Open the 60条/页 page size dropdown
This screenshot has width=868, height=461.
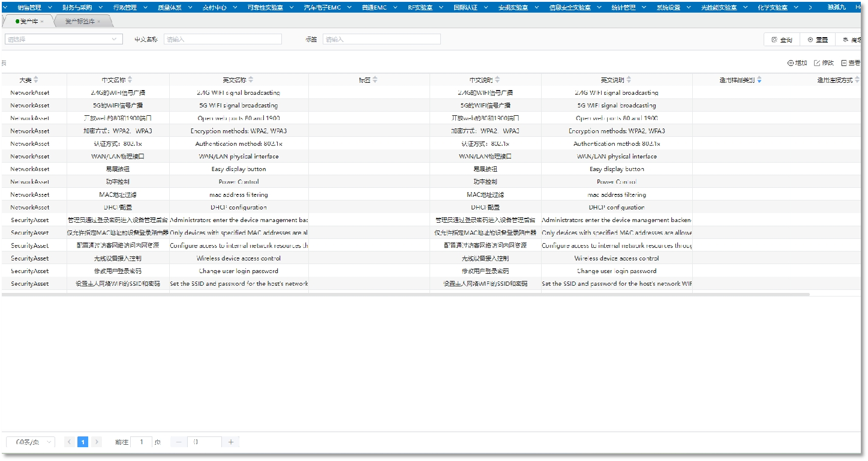(31, 442)
